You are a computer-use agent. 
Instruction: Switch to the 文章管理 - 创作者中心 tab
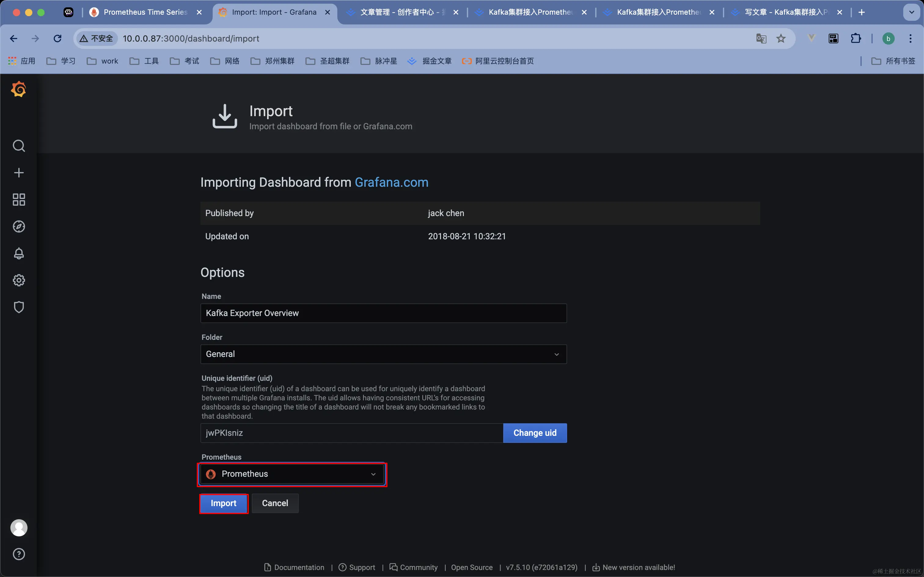coord(402,12)
